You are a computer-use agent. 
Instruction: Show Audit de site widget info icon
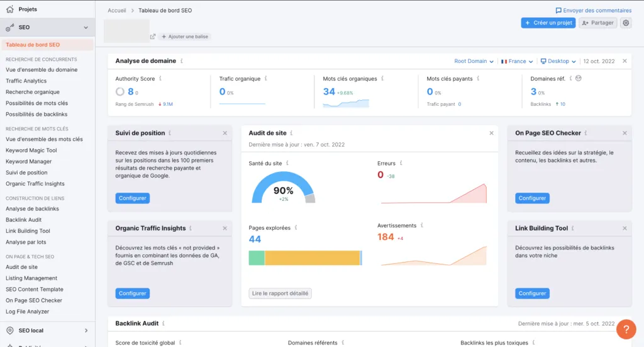291,134
